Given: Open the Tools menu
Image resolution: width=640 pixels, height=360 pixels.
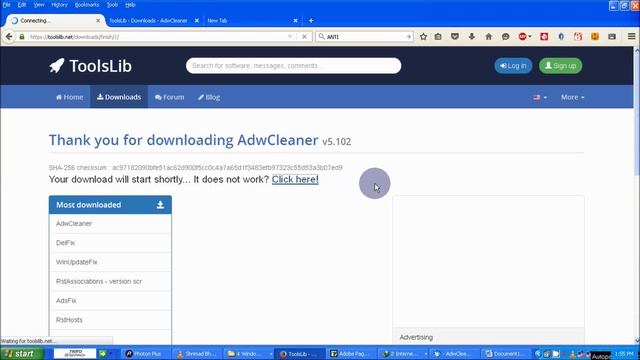Looking at the screenshot, I should [x=112, y=5].
